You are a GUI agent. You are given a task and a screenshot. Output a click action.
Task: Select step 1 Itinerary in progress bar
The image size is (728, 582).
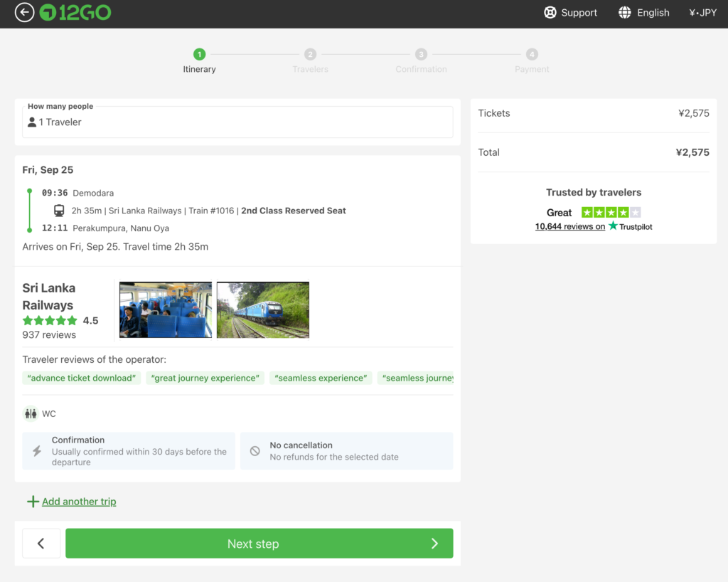[199, 61]
